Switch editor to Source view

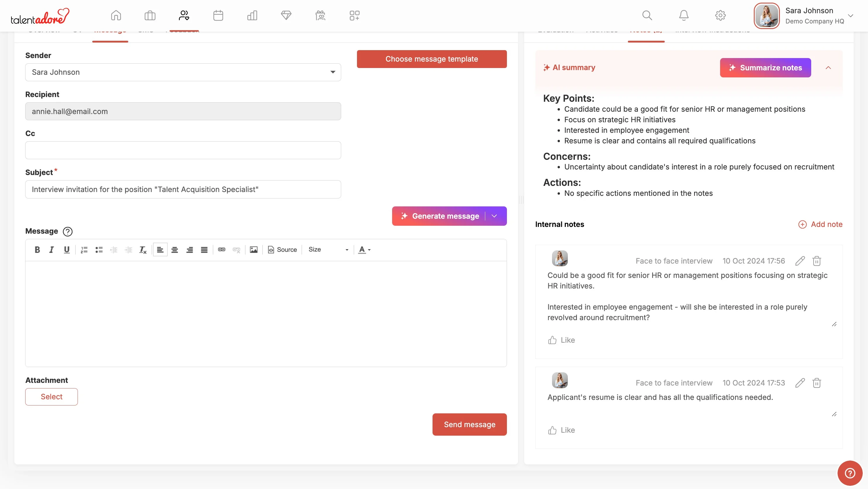click(x=282, y=249)
